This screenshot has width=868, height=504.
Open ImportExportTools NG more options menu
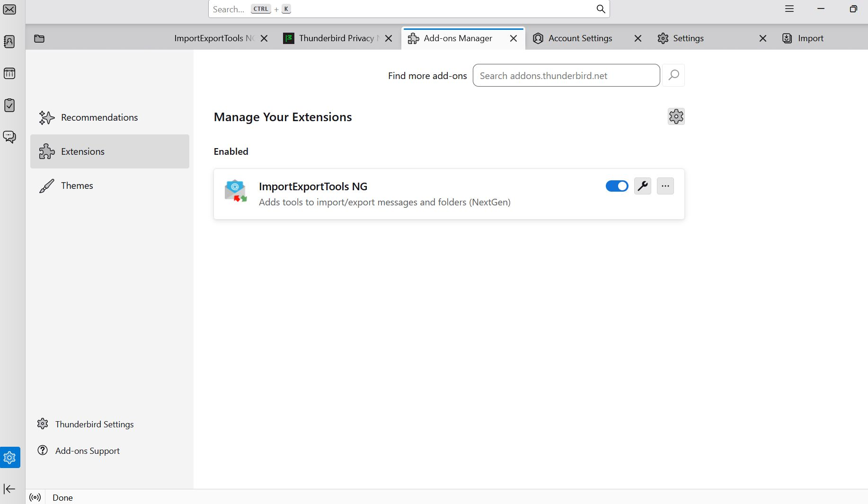coord(665,186)
